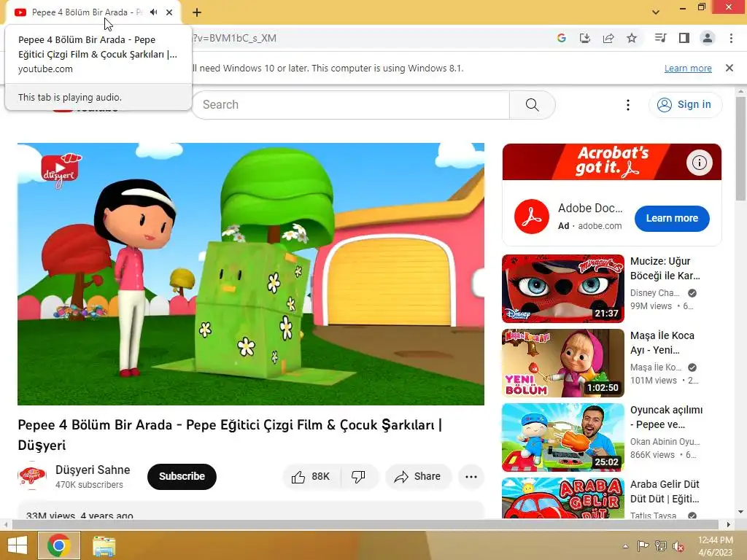Click the Oyuncak açılımı video title
The width and height of the screenshot is (747, 560).
click(x=666, y=417)
